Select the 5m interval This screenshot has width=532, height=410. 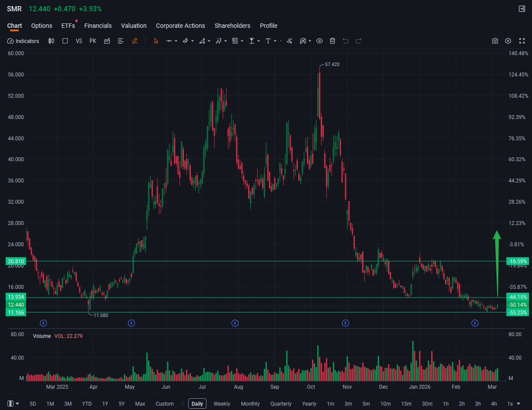coord(366,404)
